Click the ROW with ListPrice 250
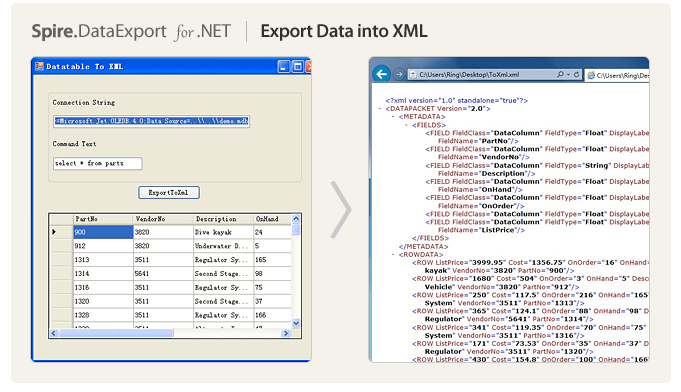 [x=530, y=299]
